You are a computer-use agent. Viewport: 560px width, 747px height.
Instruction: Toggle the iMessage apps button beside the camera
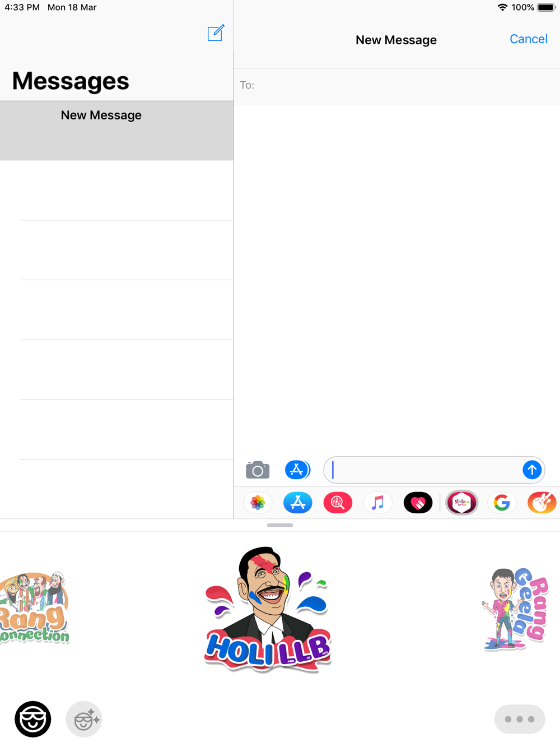[x=297, y=470]
